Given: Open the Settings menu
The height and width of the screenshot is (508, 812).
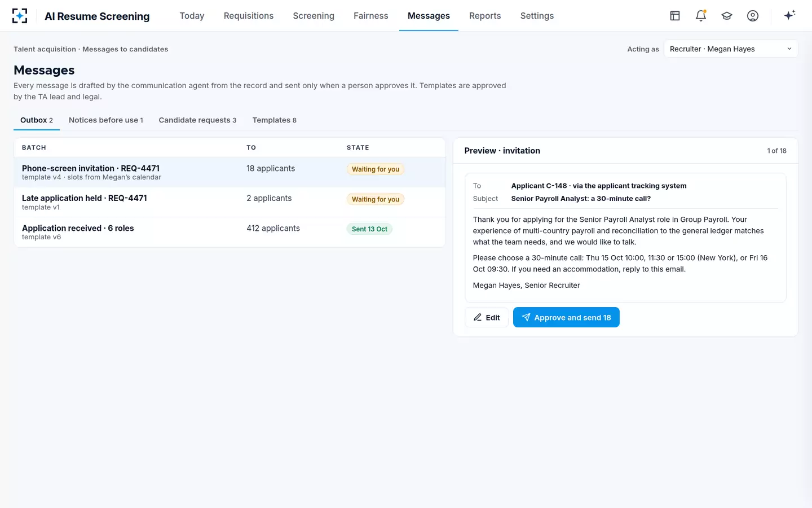Looking at the screenshot, I should click(537, 16).
